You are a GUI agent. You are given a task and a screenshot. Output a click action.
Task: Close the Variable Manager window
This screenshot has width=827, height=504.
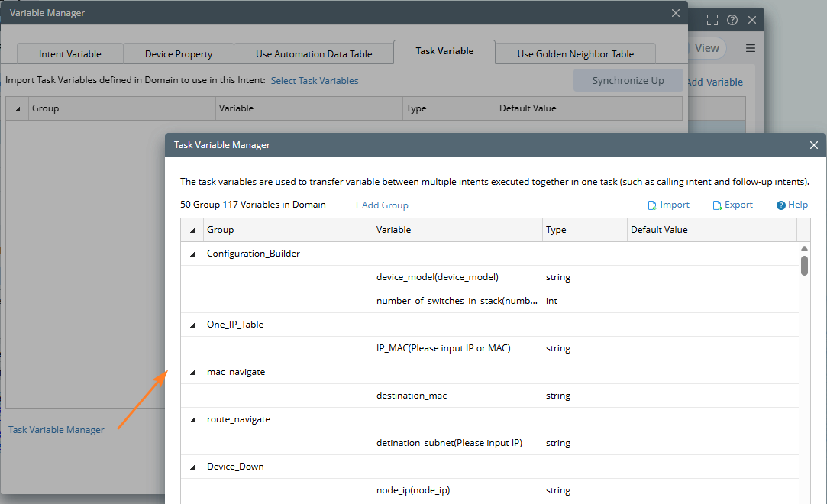[675, 13]
